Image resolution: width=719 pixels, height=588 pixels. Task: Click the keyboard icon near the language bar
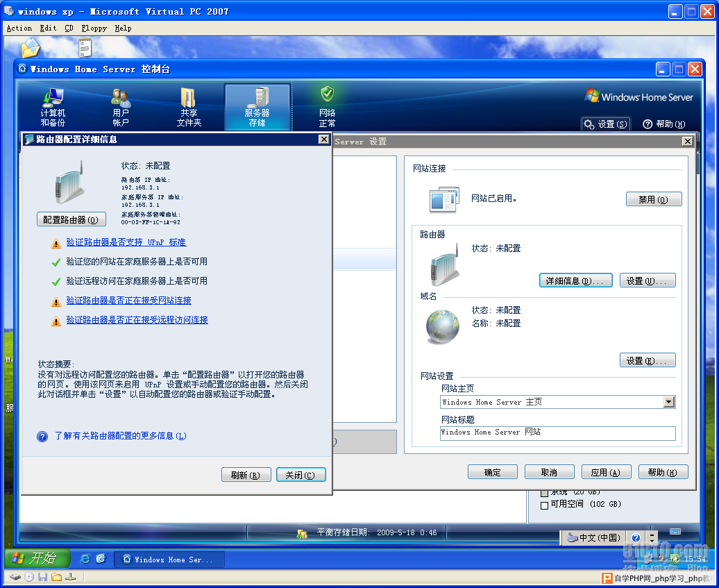click(675, 532)
